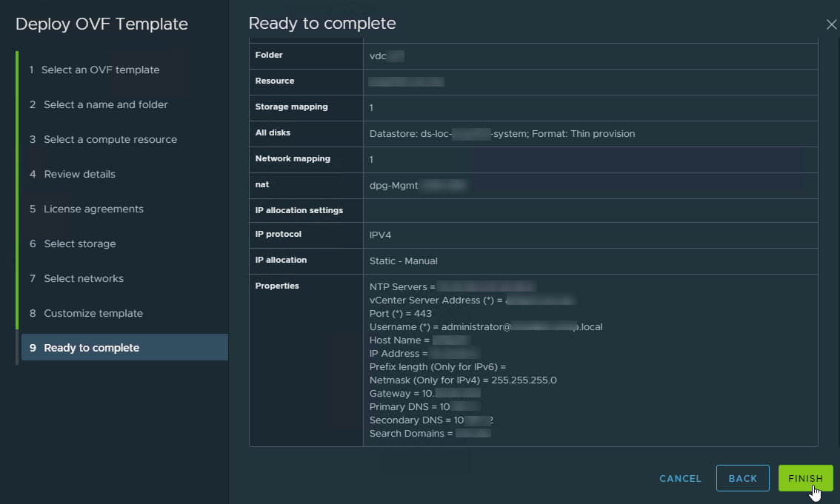The image size is (840, 504).
Task: Open step 1 Select an OVF template
Action: pyautogui.click(x=100, y=70)
